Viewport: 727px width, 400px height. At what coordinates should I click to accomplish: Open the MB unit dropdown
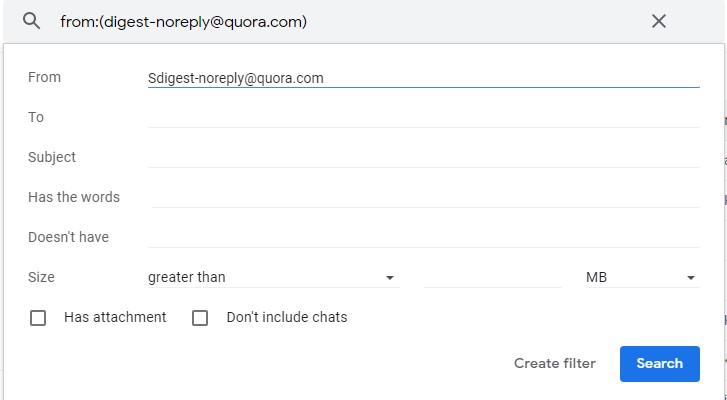click(643, 277)
